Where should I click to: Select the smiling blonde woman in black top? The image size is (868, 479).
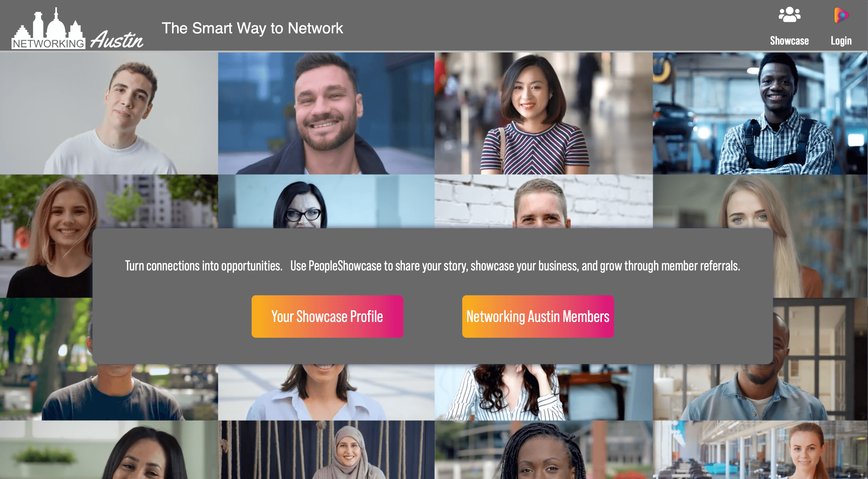click(46, 236)
